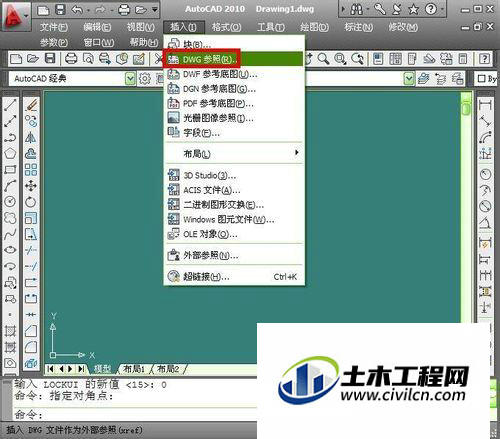This screenshot has height=439, width=500.
Task: Open the 工具(T) menu
Action: coord(270,27)
